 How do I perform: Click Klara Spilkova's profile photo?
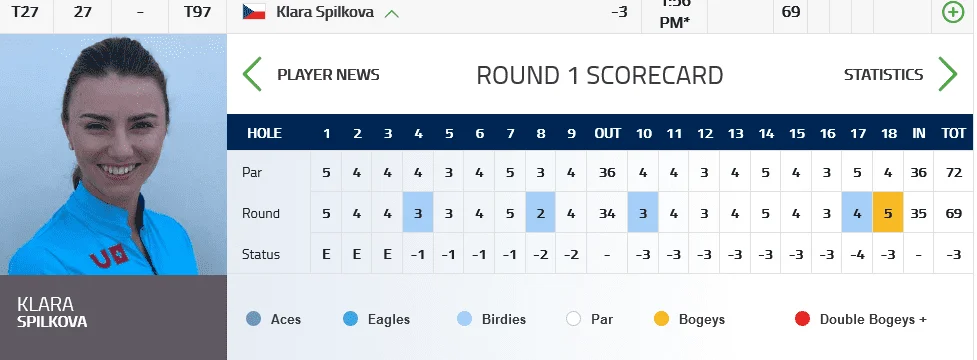[113, 154]
